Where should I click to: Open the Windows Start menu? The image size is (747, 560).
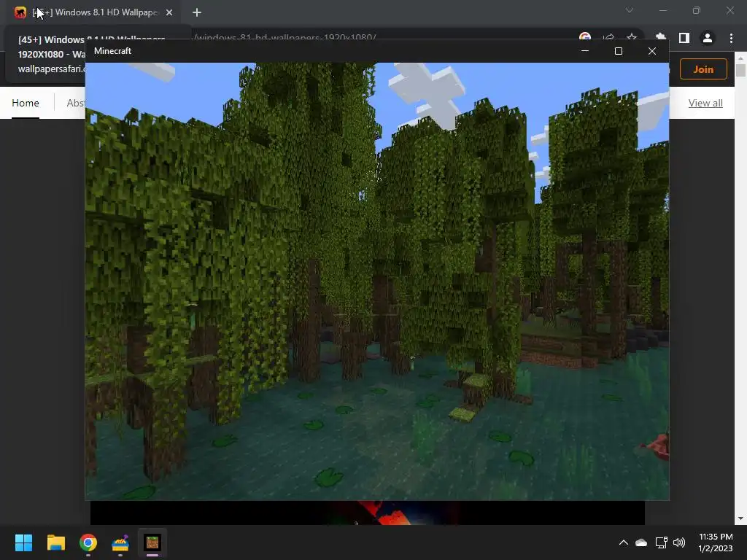tap(23, 542)
